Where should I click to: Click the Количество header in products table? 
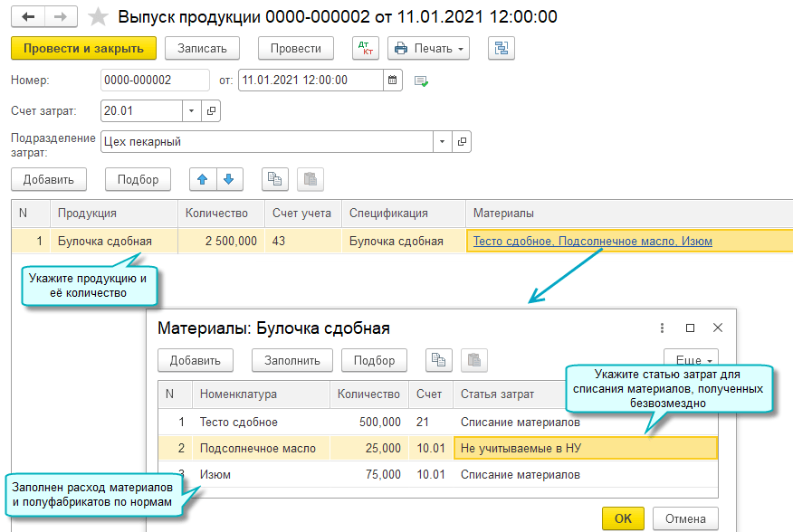click(x=221, y=213)
